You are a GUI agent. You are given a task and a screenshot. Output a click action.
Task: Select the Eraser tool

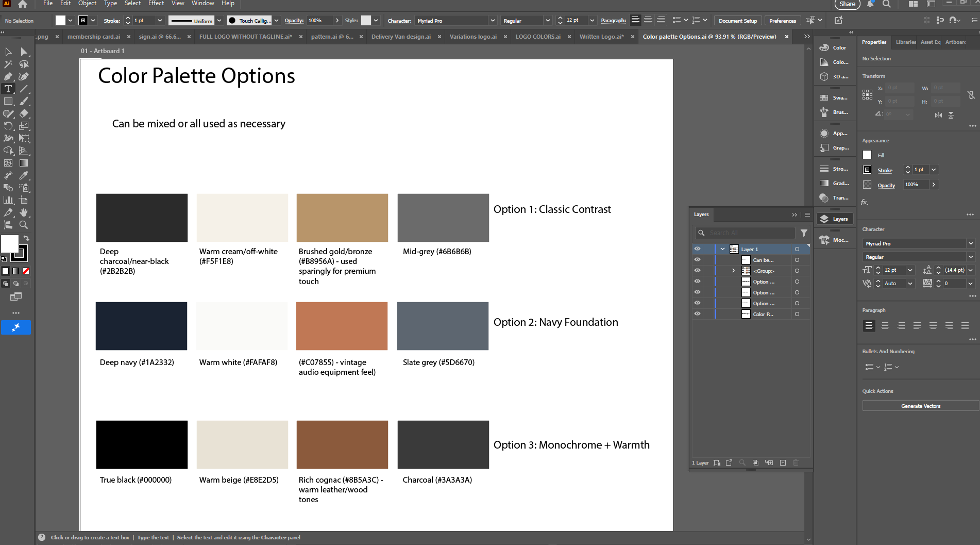[x=24, y=113]
